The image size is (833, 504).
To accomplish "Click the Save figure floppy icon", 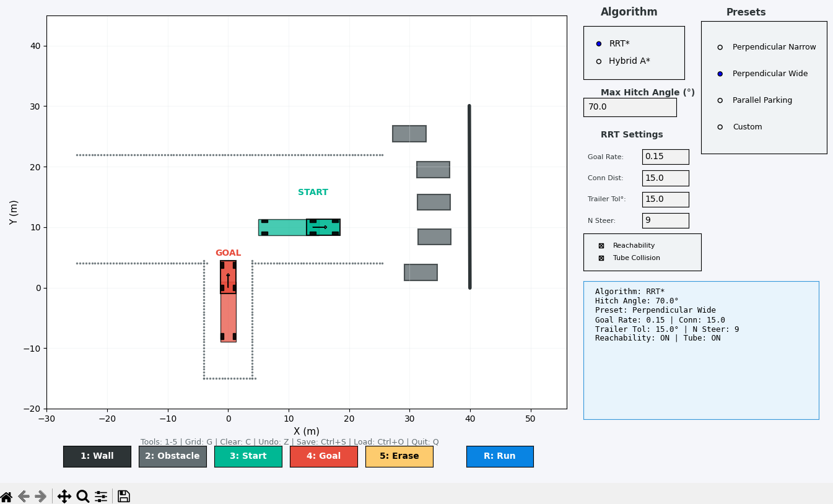I will (124, 497).
